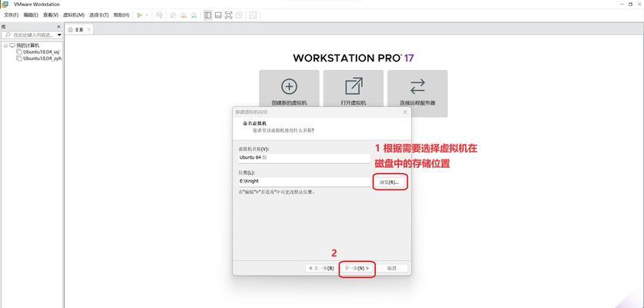Click the console view toolbar icon

253,15
